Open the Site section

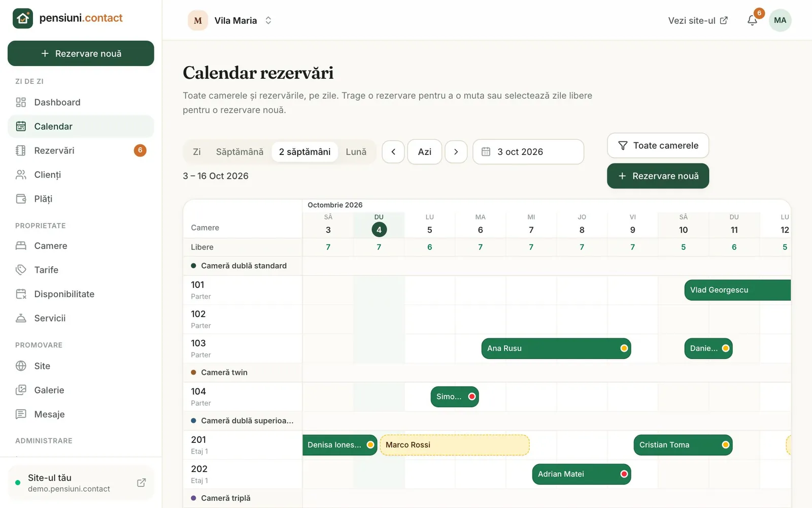coord(81,366)
